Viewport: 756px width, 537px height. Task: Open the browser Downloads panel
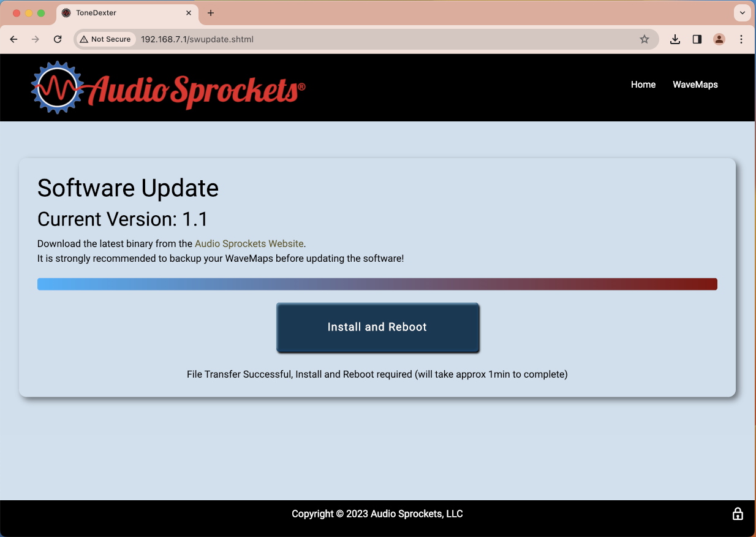675,39
